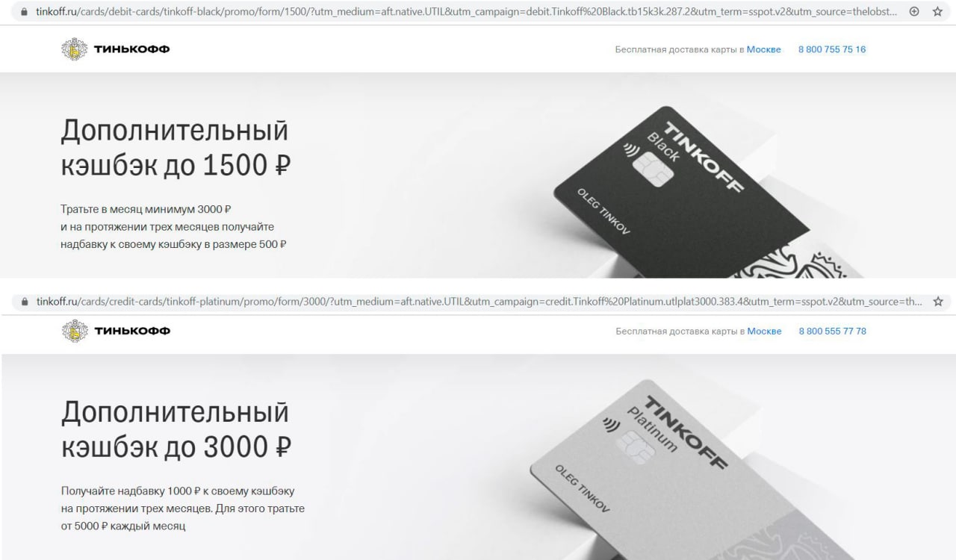Call phone number 8 800 755 75 16
The width and height of the screenshot is (956, 560).
[x=832, y=50]
